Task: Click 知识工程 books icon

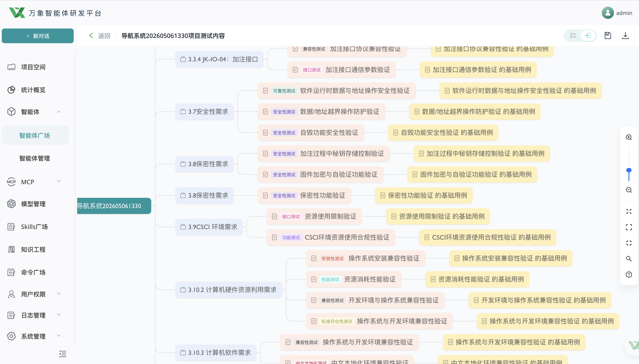Action: pos(11,250)
